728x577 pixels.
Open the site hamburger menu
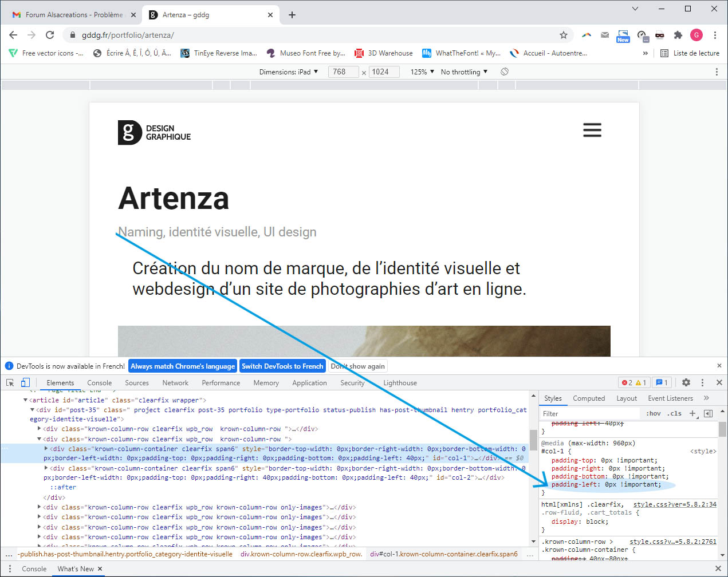(592, 130)
